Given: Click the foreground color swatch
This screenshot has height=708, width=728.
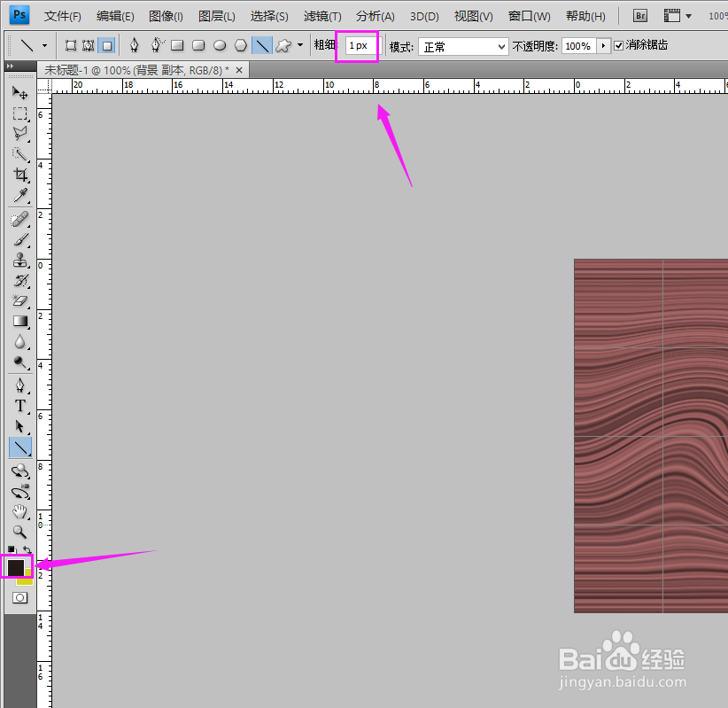Looking at the screenshot, I should (x=15, y=567).
